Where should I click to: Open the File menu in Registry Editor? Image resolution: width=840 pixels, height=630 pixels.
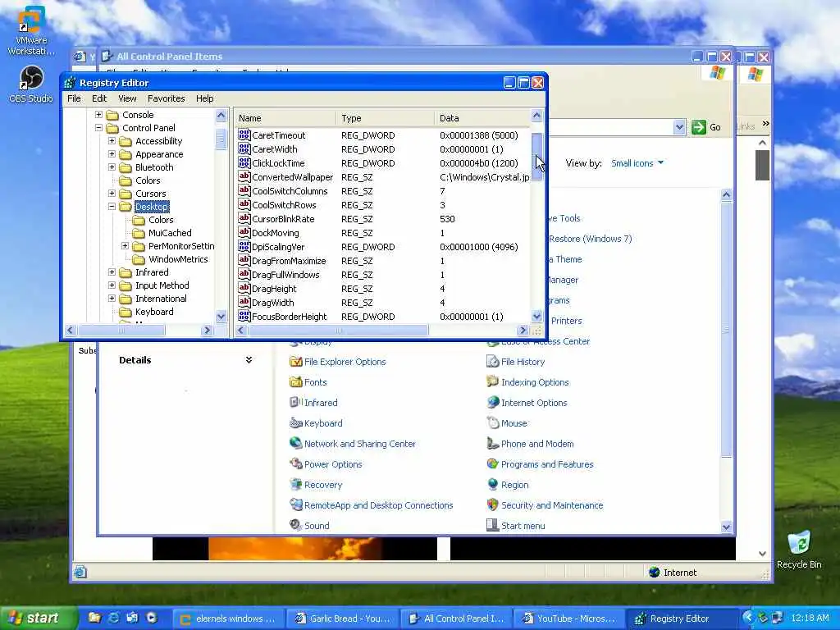pos(74,98)
